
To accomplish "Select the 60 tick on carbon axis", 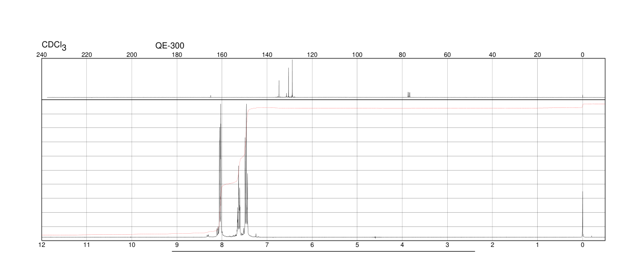I will [447, 55].
